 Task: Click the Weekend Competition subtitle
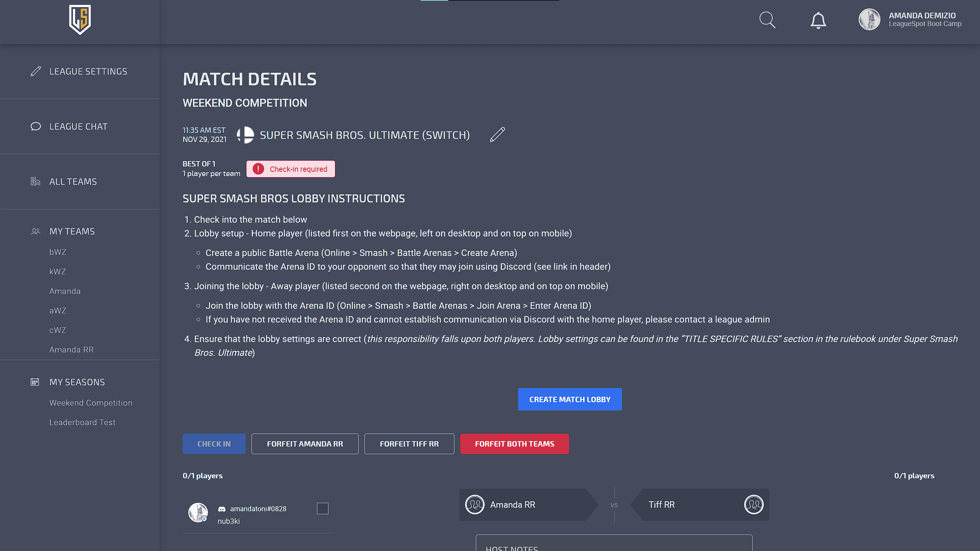tap(245, 103)
